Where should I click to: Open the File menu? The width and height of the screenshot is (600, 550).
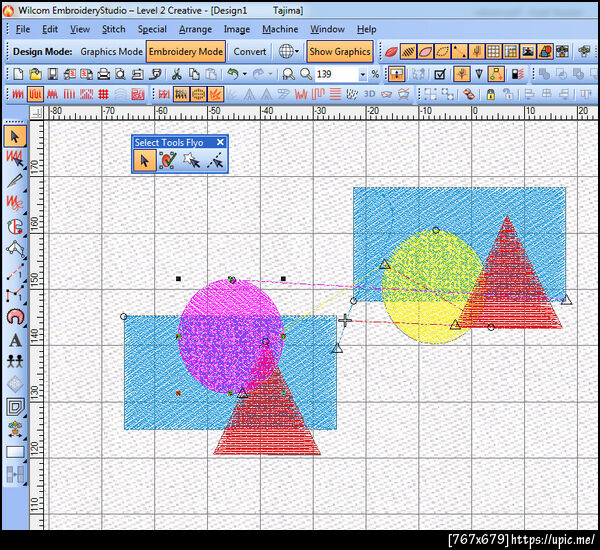[23, 29]
